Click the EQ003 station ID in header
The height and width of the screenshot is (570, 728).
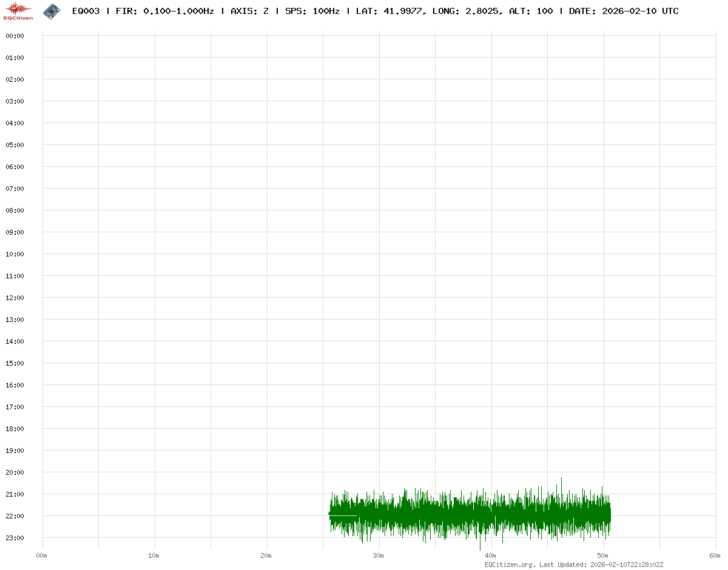tap(86, 11)
